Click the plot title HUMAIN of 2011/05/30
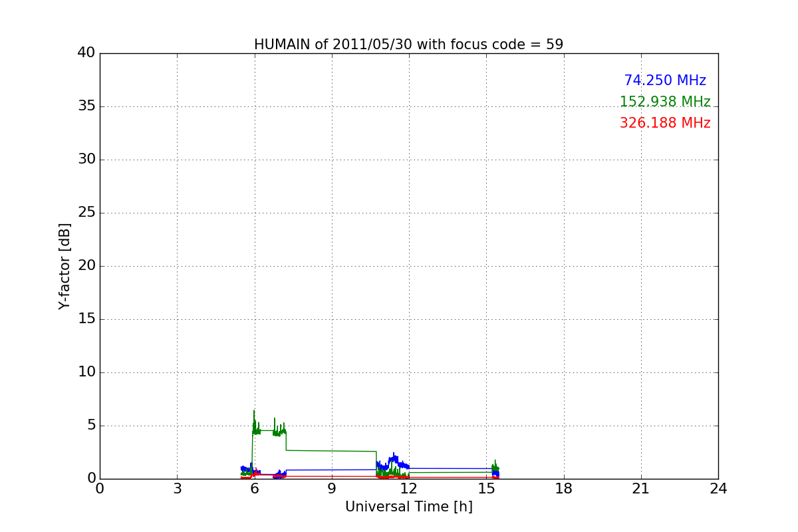The height and width of the screenshot is (532, 798). (x=408, y=45)
